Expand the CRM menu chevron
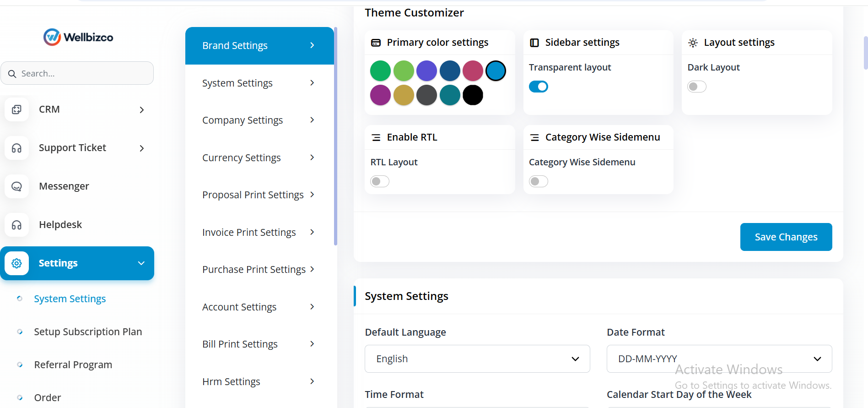 tap(142, 110)
